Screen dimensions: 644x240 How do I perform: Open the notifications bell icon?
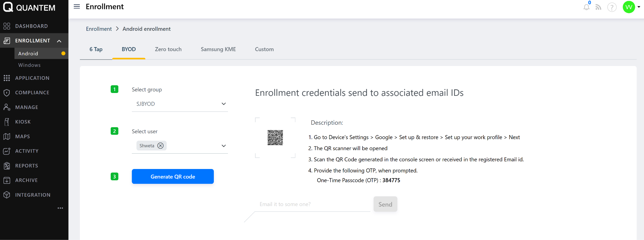point(586,7)
